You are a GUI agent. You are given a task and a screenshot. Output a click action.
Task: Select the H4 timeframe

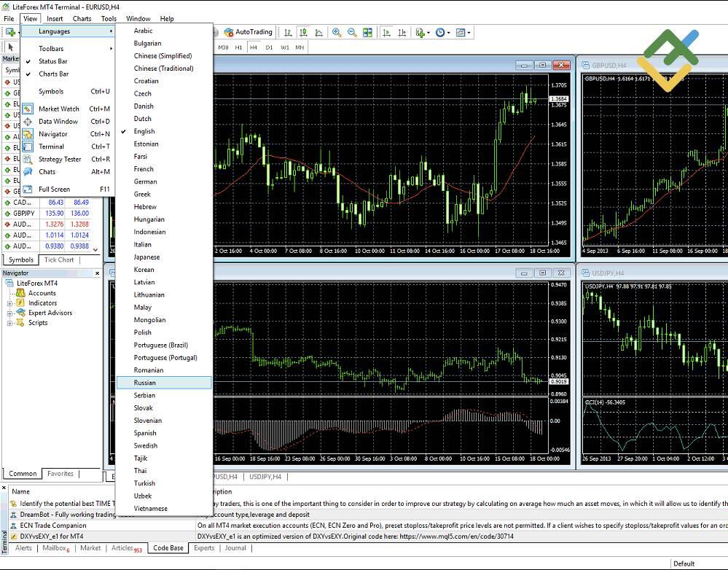pyautogui.click(x=254, y=46)
